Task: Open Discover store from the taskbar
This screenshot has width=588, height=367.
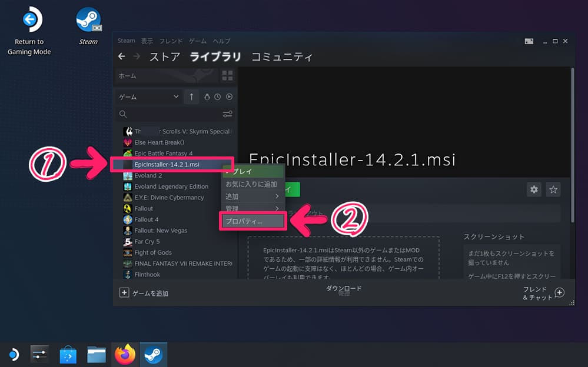Action: 68,354
